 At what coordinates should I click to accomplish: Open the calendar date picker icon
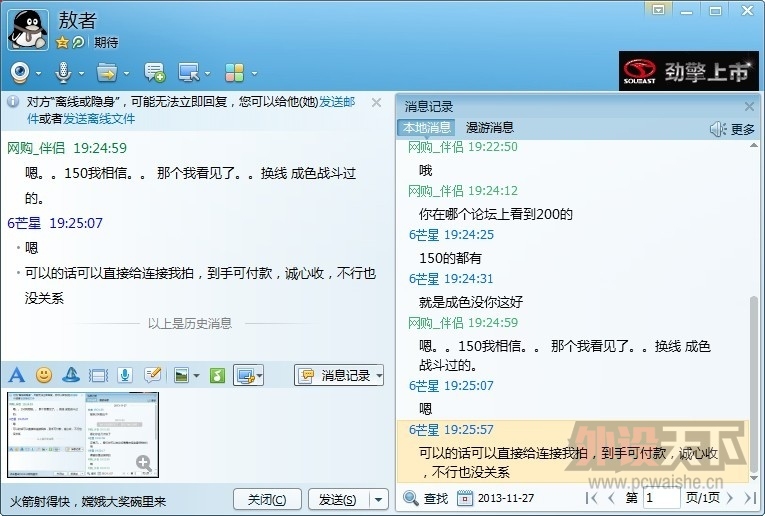tap(464, 498)
